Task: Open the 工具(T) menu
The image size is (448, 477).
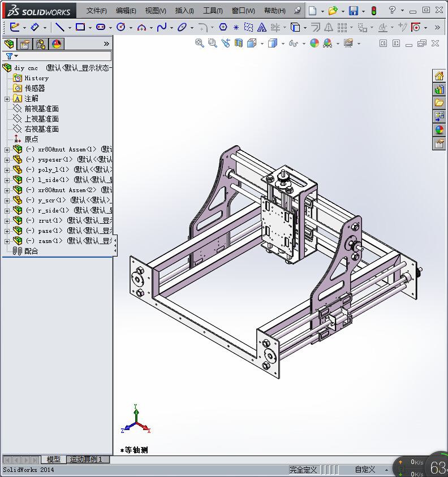Action: pos(213,11)
